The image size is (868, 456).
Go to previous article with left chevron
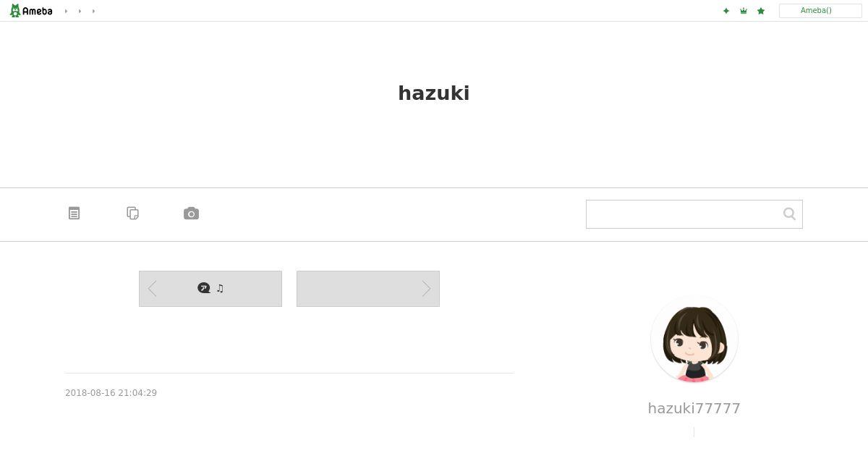point(152,289)
